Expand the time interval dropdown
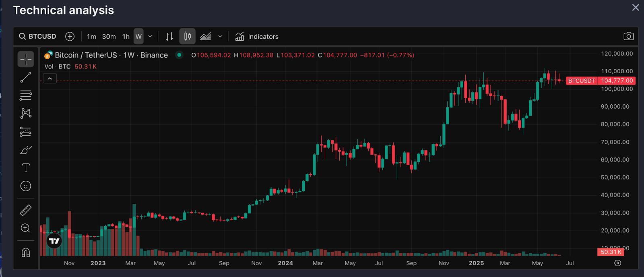Viewport: 644px width, 277px height. 150,37
